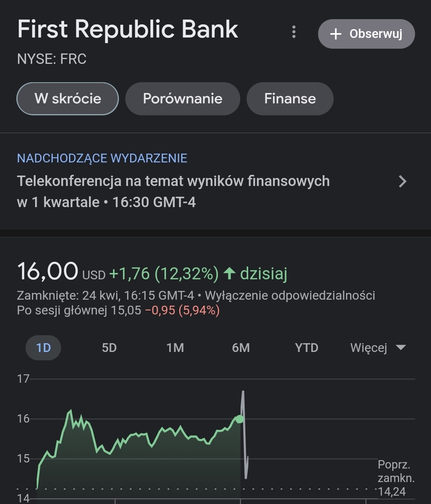Image resolution: width=431 pixels, height=504 pixels.
Task: Click the green end-of-session dot on chart
Action: (239, 419)
